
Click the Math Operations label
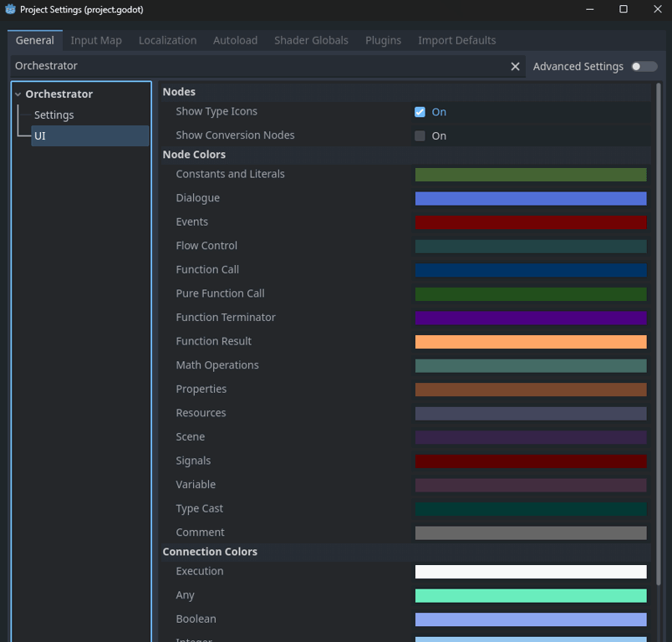coord(217,365)
